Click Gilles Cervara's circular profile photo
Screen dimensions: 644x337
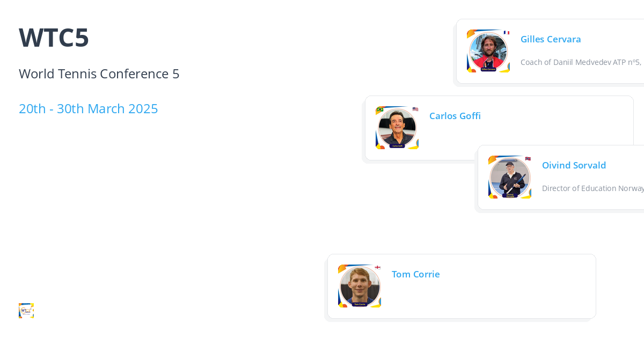488,51
